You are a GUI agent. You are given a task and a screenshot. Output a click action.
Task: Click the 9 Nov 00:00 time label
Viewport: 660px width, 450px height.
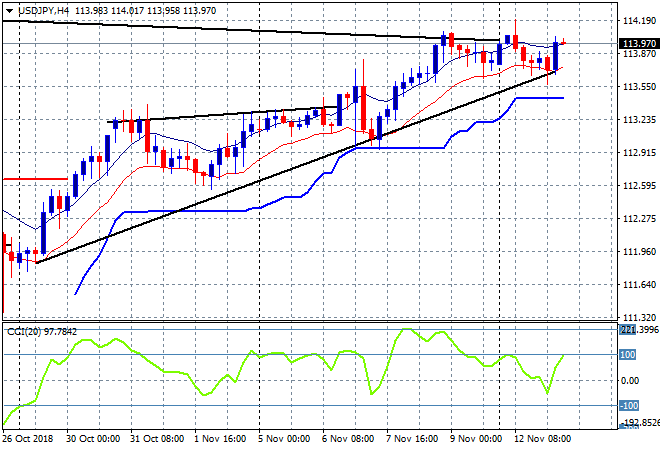476,439
